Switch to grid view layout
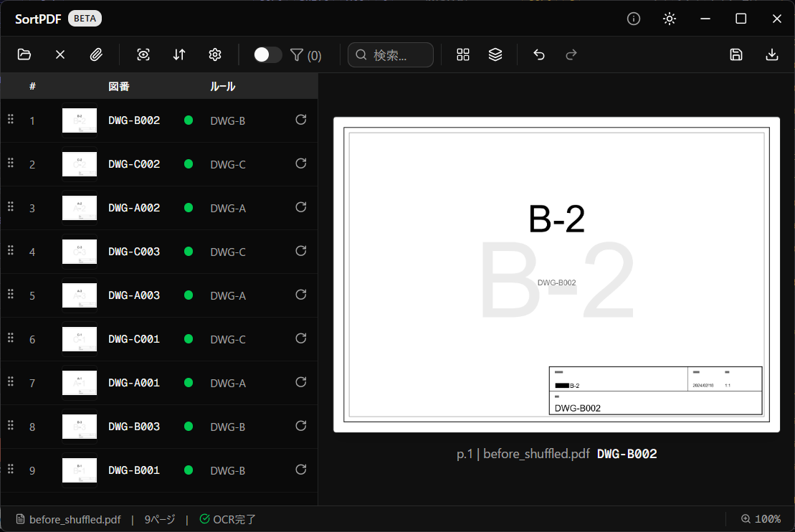The width and height of the screenshot is (795, 532). 463,54
